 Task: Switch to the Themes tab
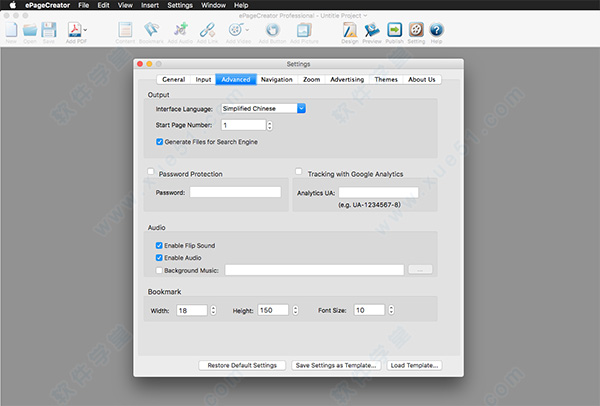coord(386,79)
